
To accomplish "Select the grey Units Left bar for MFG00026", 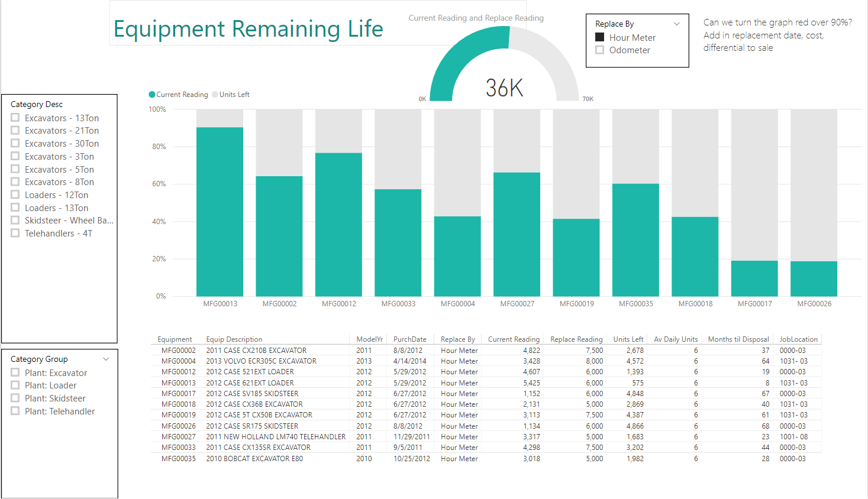I will 814,184.
